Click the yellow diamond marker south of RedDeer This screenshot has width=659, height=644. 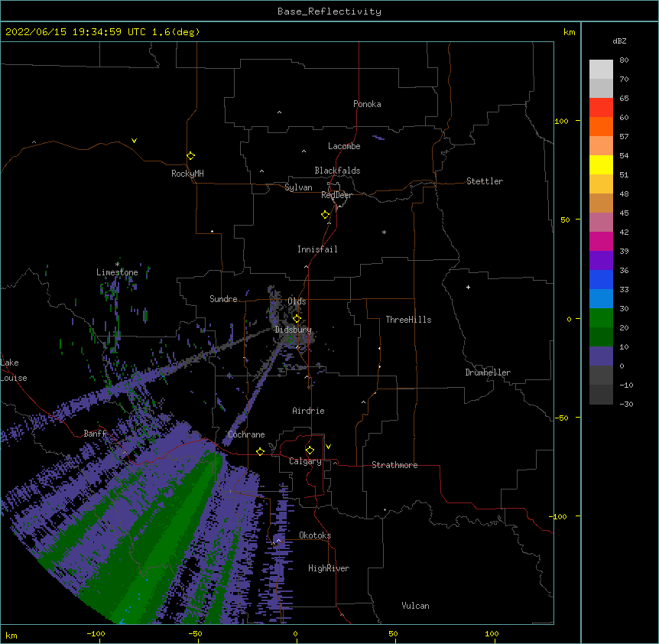pyautogui.click(x=326, y=215)
